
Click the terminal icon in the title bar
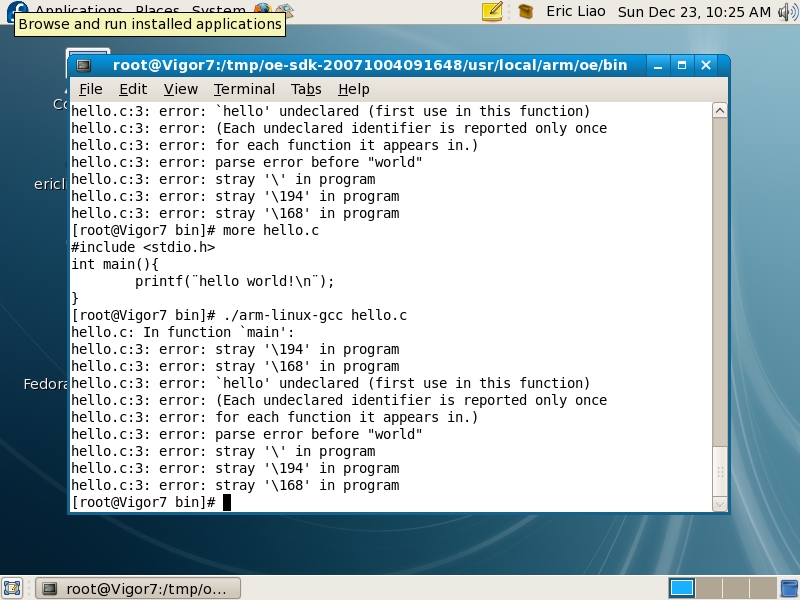coord(84,65)
